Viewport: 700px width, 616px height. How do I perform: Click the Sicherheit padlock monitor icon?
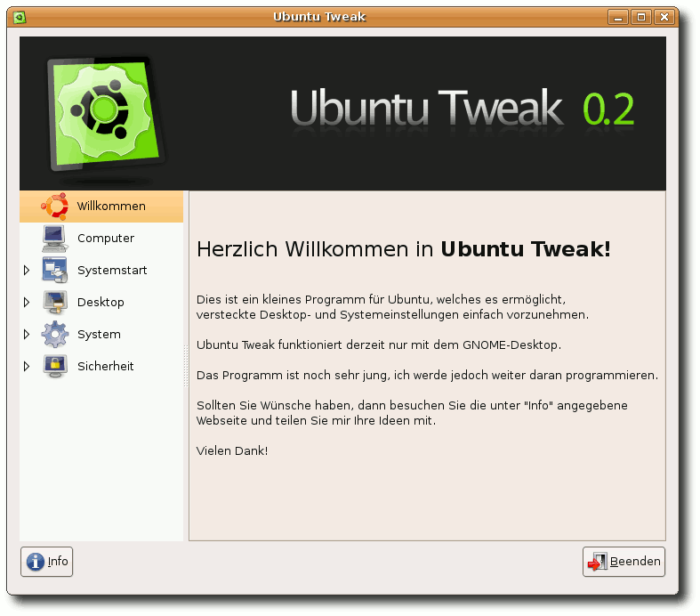pos(55,366)
